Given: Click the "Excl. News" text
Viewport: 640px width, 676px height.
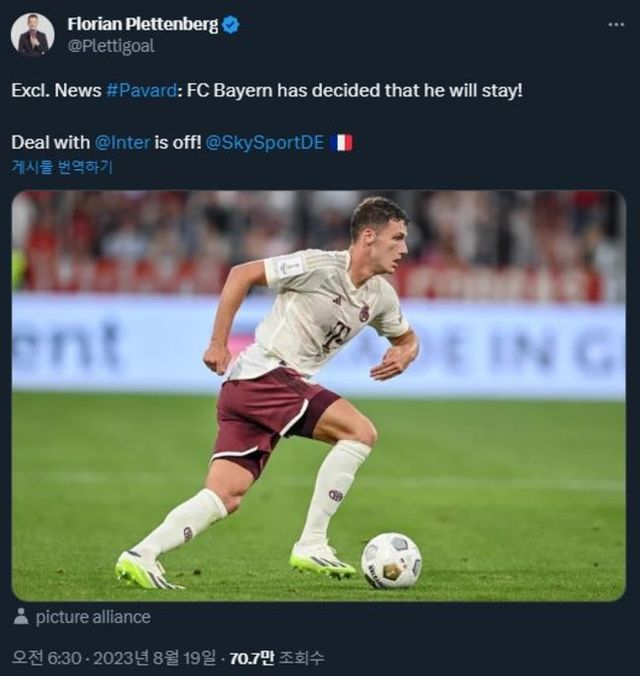Looking at the screenshot, I should pos(55,90).
